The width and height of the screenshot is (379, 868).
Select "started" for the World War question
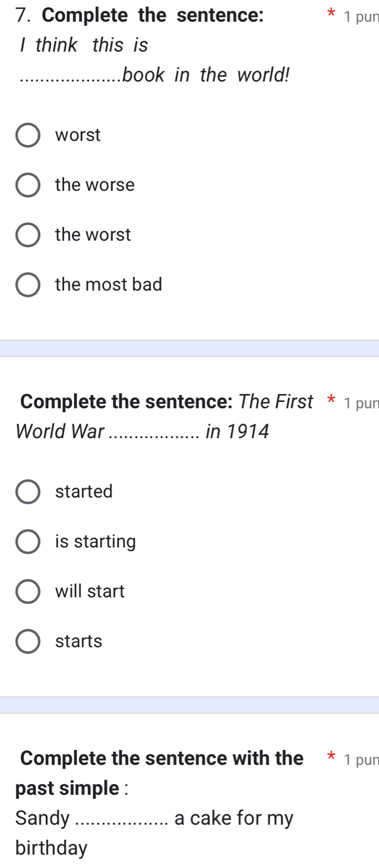[28, 492]
